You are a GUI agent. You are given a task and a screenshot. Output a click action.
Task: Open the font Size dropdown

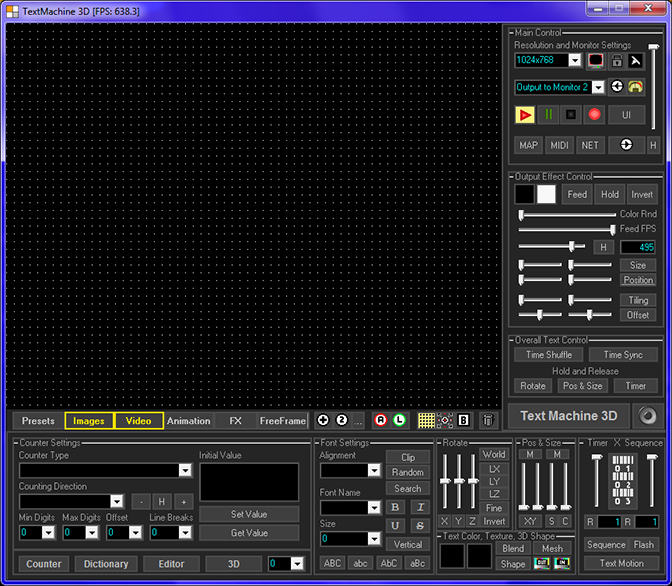click(x=374, y=538)
